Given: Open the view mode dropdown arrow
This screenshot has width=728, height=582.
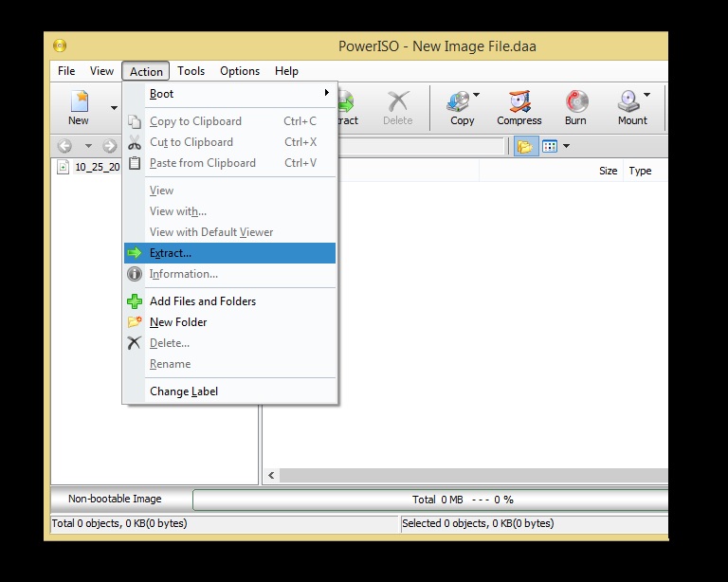Looking at the screenshot, I should [566, 146].
